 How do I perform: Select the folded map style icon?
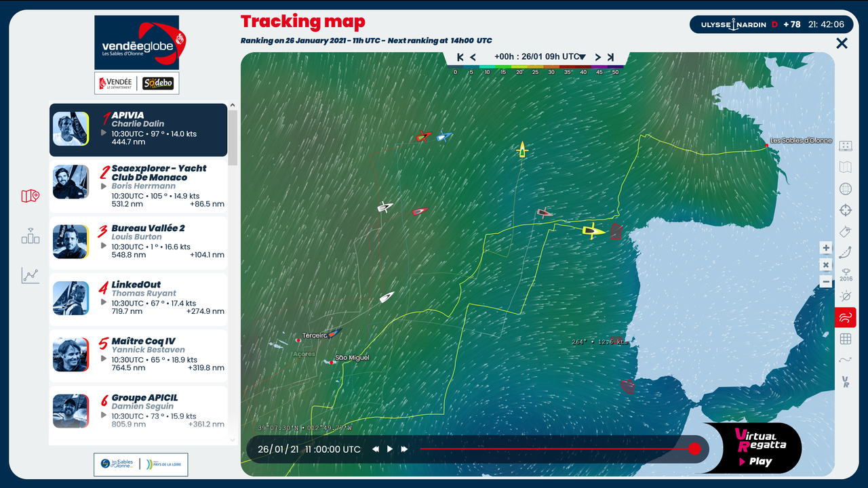pyautogui.click(x=846, y=167)
